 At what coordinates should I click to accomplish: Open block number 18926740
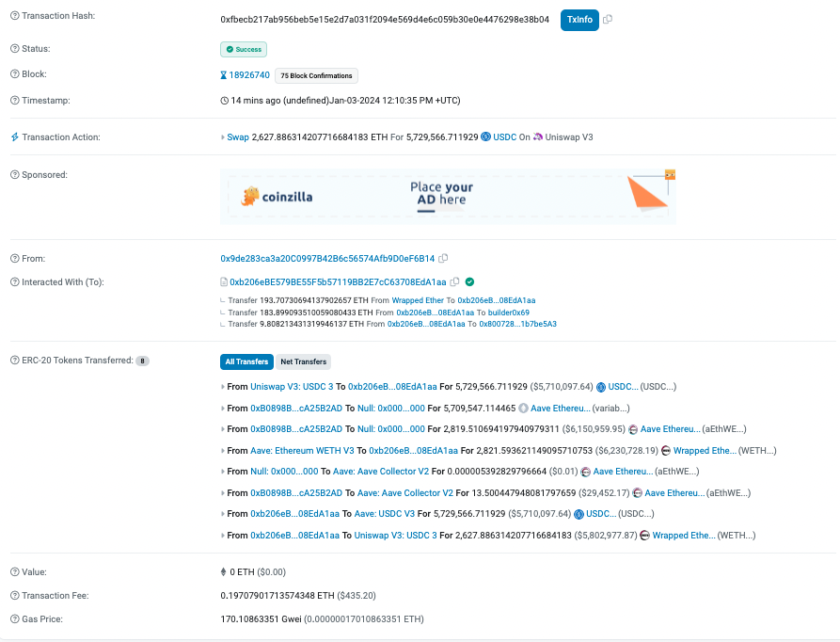[x=249, y=75]
